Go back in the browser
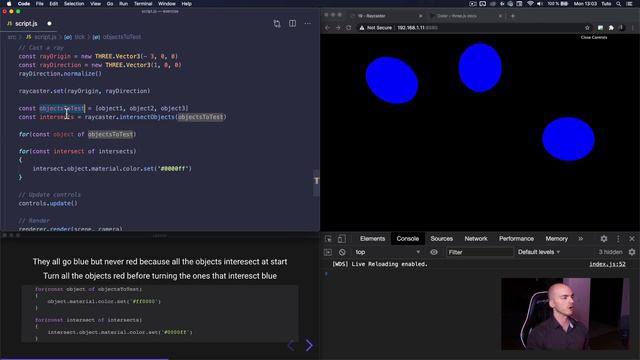 [x=327, y=28]
